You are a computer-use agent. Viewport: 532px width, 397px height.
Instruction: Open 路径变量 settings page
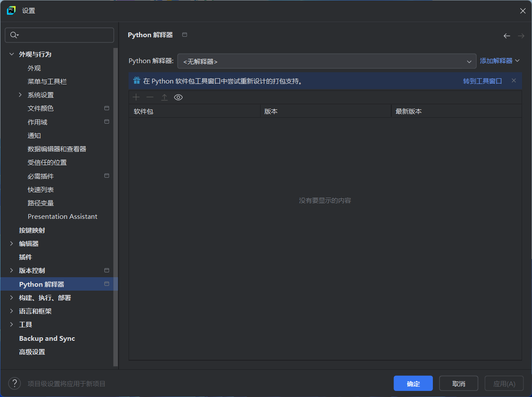pyautogui.click(x=41, y=203)
